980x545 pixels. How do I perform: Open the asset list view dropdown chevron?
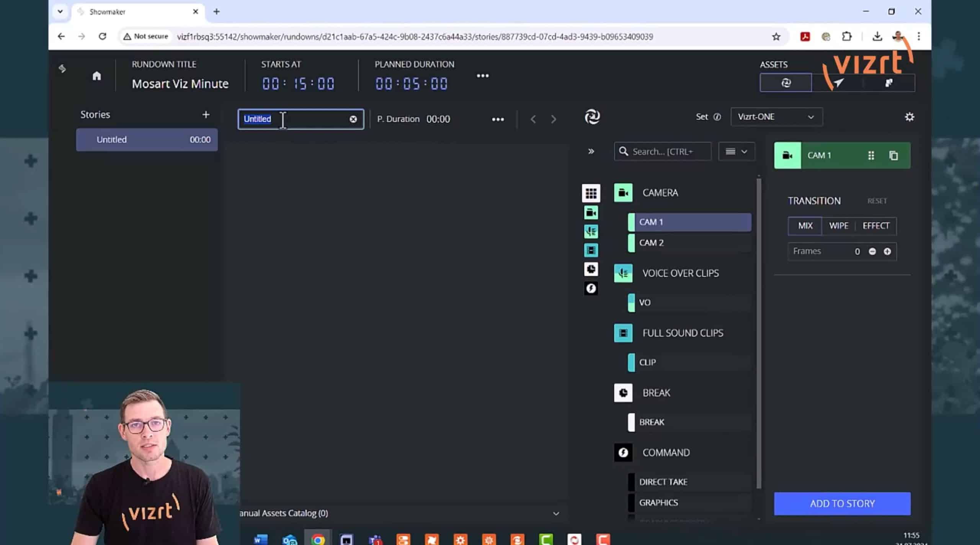click(x=744, y=151)
